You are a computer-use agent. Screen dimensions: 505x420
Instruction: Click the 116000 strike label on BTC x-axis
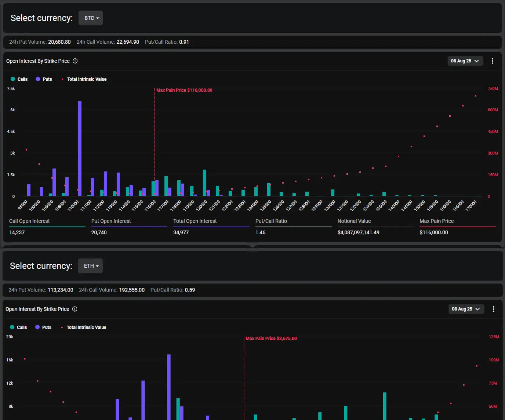(150, 206)
